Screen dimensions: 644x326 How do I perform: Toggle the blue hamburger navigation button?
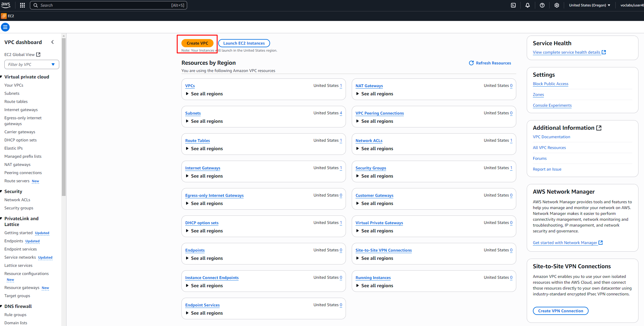[5, 27]
